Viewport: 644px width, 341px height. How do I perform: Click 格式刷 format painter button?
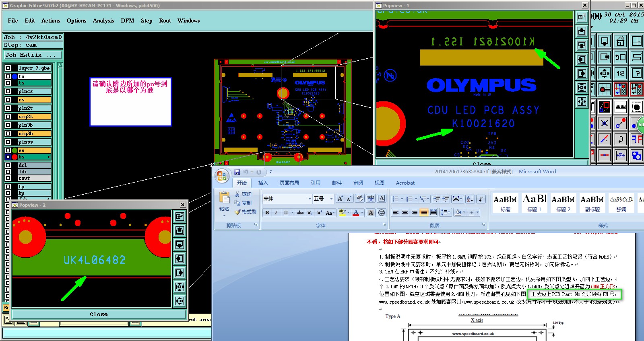pyautogui.click(x=246, y=212)
